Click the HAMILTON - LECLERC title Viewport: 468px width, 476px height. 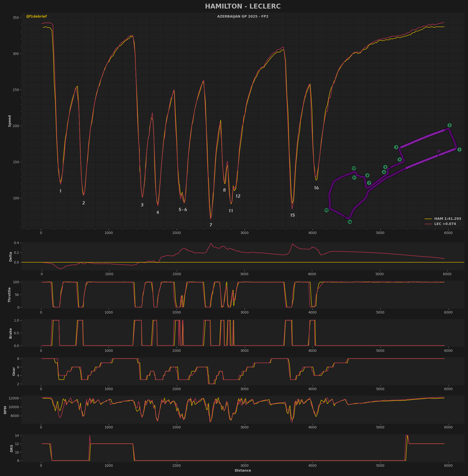pyautogui.click(x=243, y=6)
